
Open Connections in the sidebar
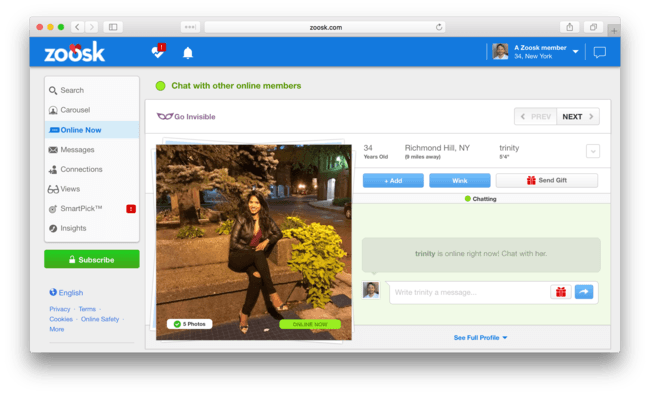tap(92, 170)
